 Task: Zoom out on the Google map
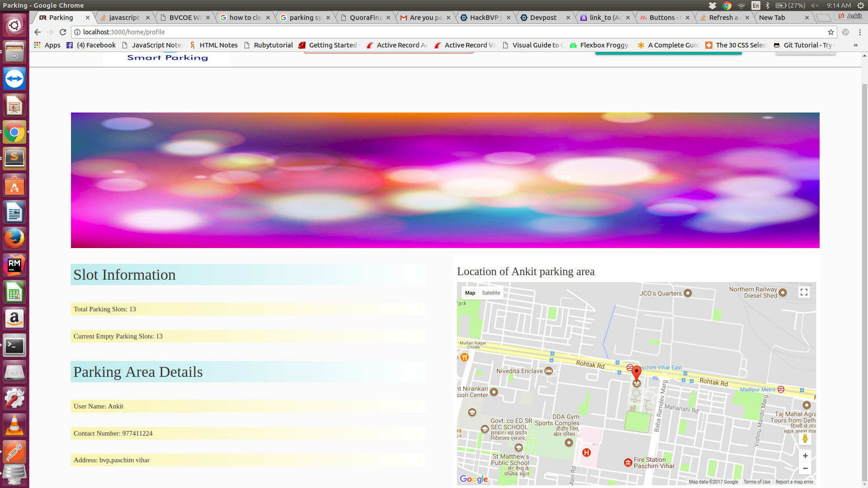[805, 469]
